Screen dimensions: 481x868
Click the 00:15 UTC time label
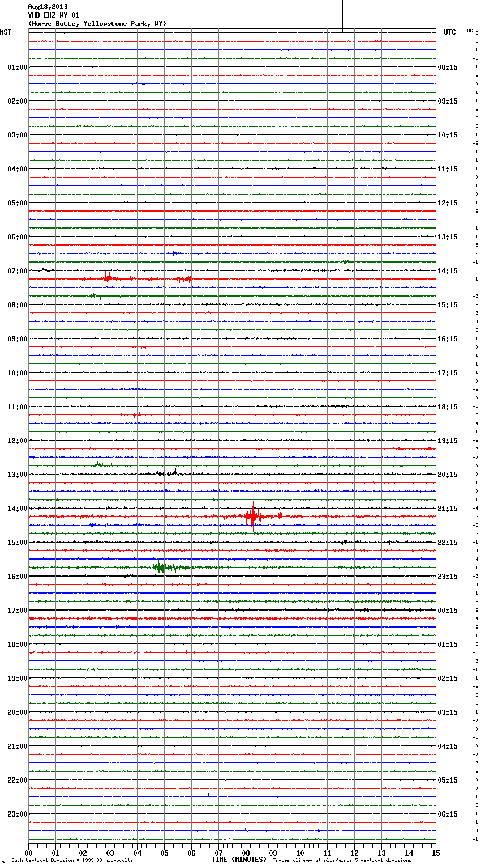pyautogui.click(x=448, y=611)
